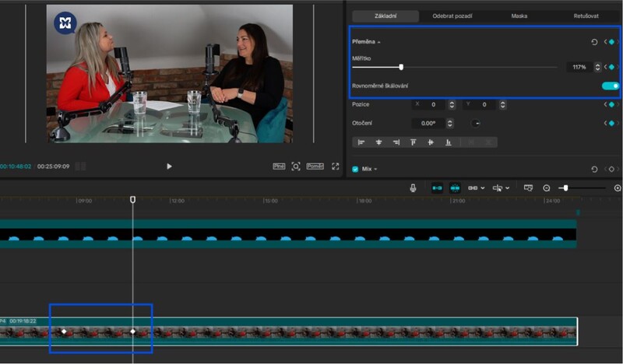The height and width of the screenshot is (364, 623).
Task: Open the Maska tab
Action: click(x=519, y=16)
